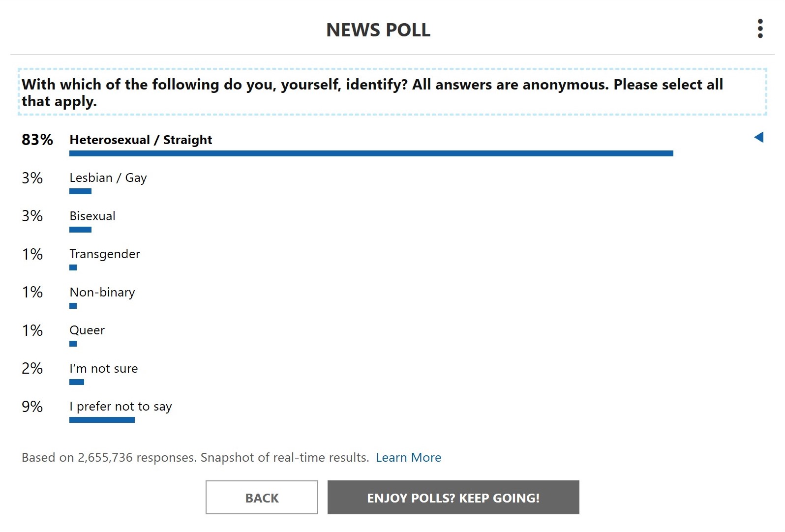Viewport: 785px width, 532px height.
Task: Click the I'm not sure answer
Action: 104,368
